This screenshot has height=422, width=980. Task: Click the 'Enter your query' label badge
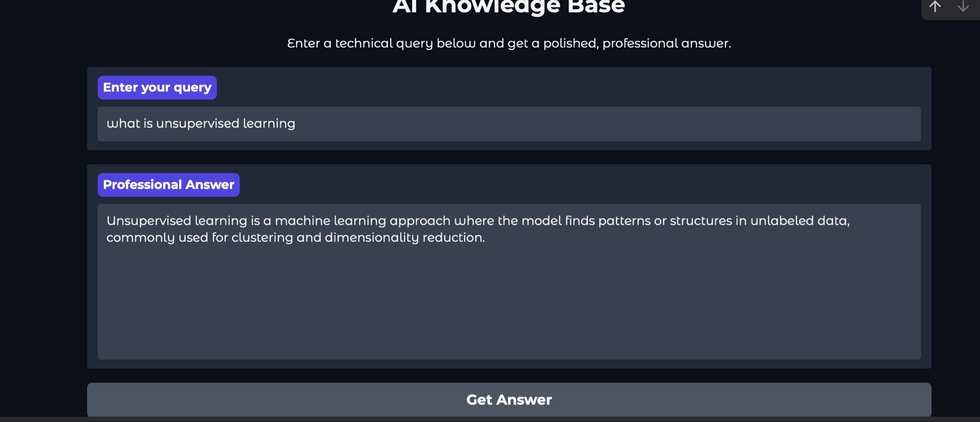pos(157,88)
